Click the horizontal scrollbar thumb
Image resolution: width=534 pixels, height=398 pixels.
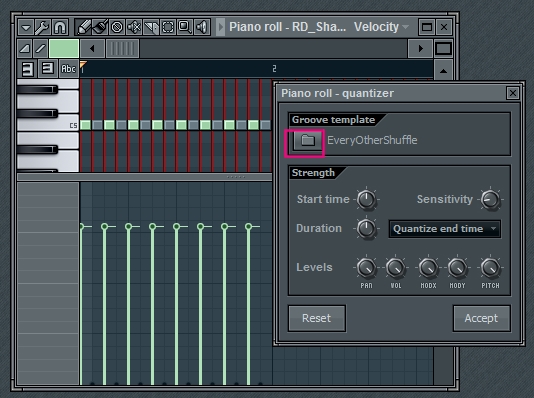pos(123,48)
